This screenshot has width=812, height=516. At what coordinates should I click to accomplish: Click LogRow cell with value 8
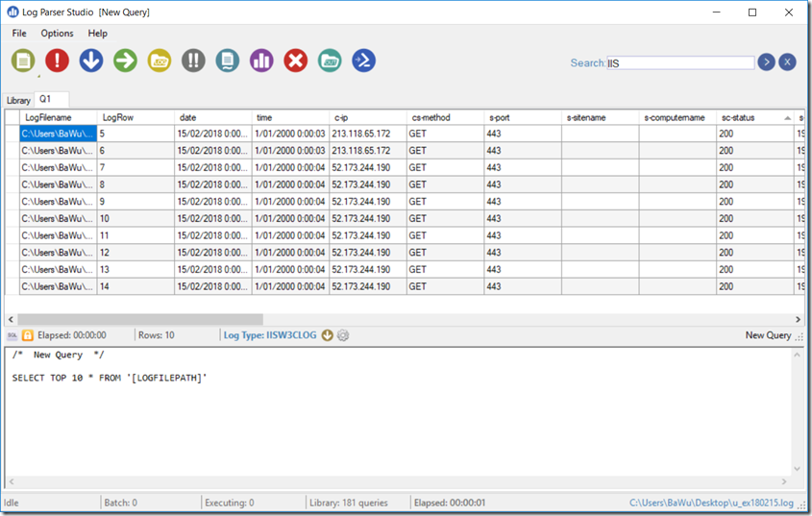coord(135,184)
